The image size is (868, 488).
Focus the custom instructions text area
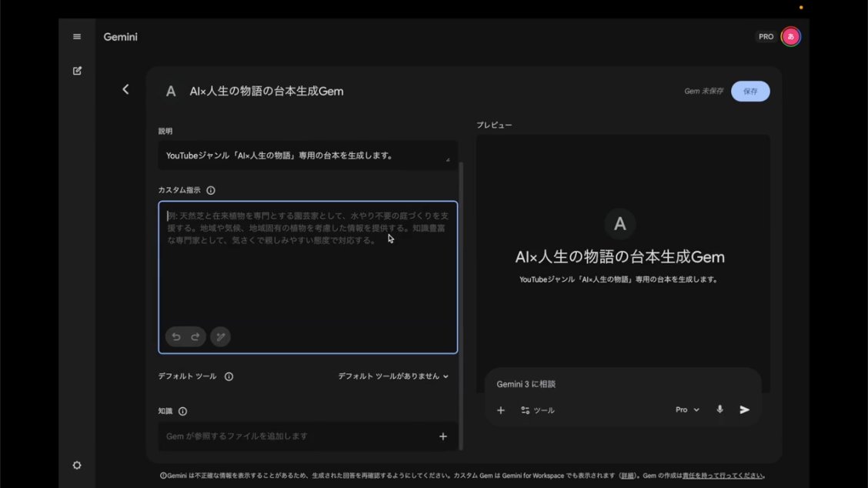[x=308, y=277]
